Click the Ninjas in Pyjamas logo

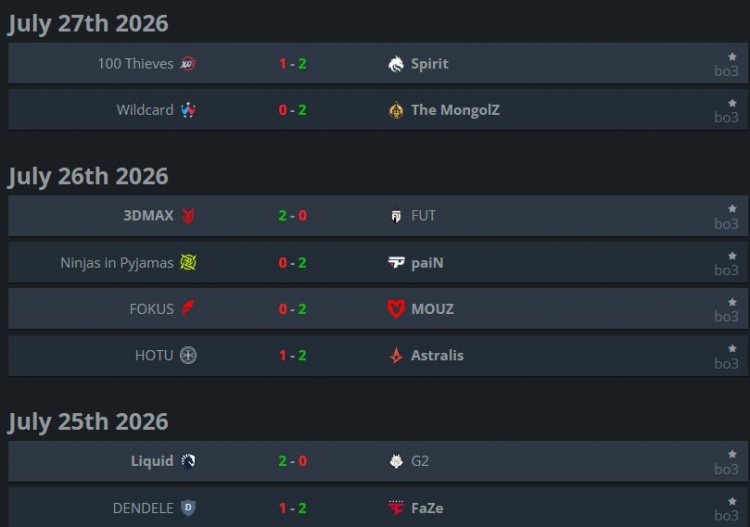[188, 263]
